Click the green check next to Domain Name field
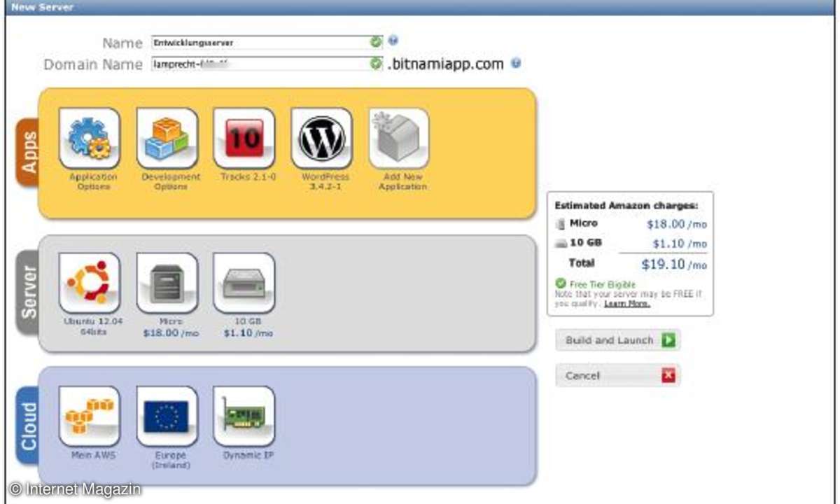Image resolution: width=840 pixels, height=504 pixels. 377,64
